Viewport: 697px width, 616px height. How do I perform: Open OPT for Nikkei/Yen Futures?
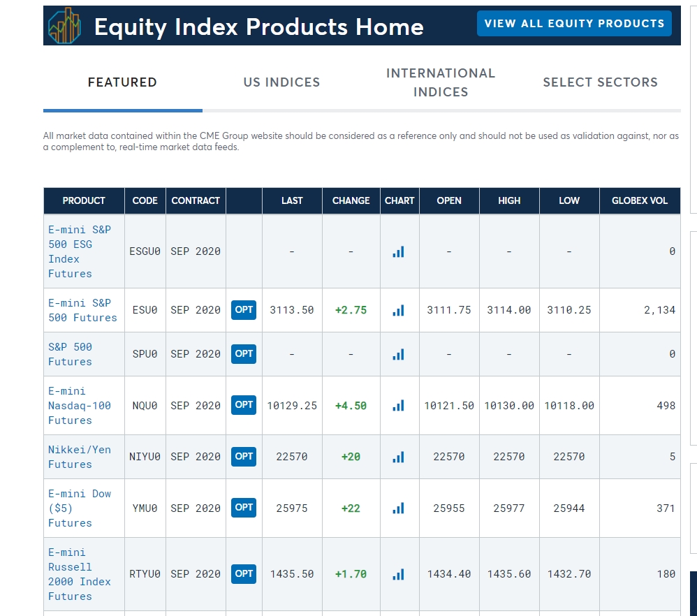pyautogui.click(x=244, y=457)
